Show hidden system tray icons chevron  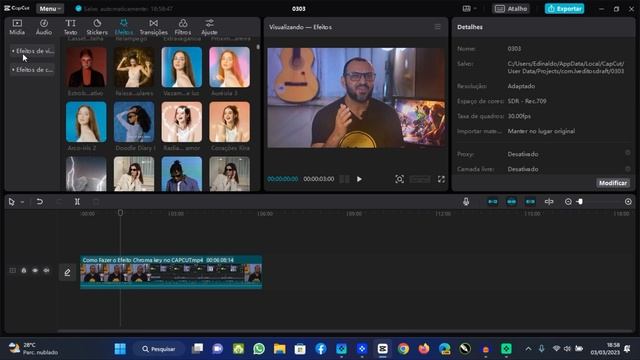click(528, 349)
